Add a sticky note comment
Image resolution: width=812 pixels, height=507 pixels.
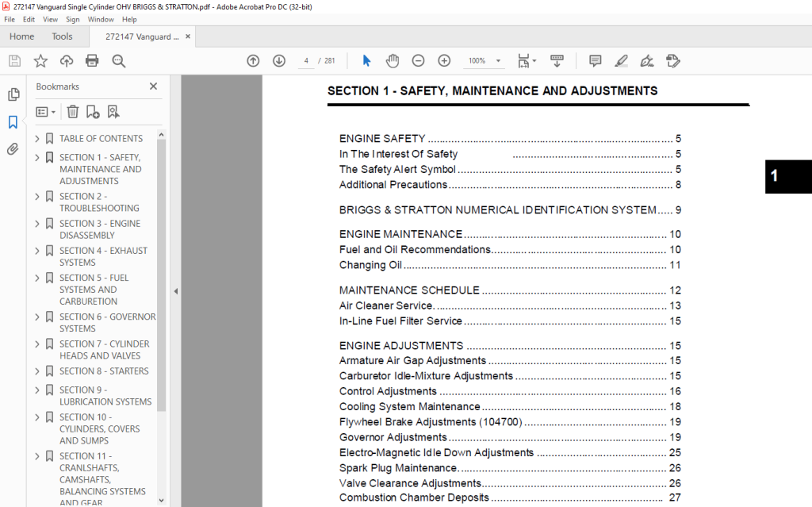click(x=596, y=61)
